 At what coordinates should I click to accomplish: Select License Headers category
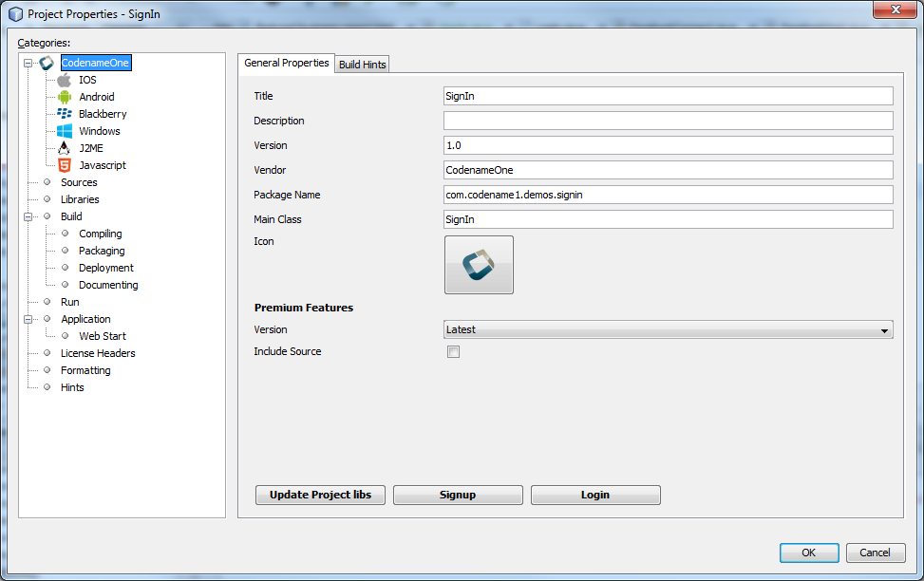coord(98,353)
